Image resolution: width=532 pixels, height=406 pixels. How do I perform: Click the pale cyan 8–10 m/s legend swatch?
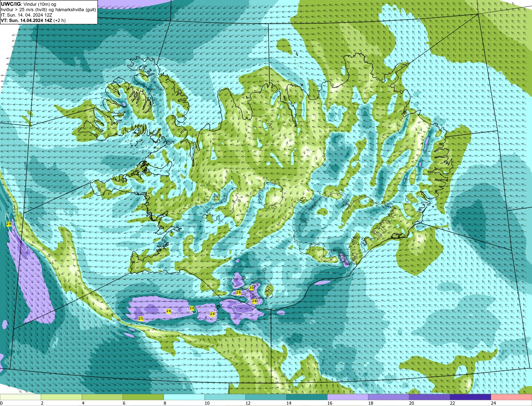click(x=185, y=397)
